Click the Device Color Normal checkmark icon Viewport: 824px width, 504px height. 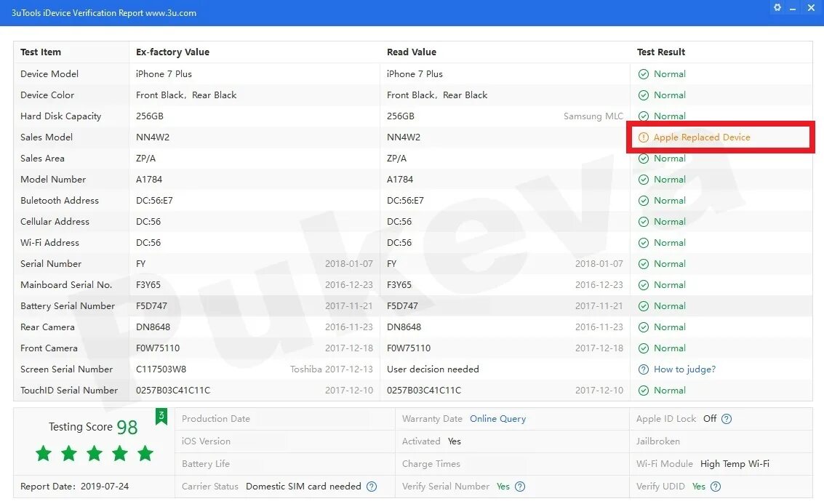click(x=643, y=95)
